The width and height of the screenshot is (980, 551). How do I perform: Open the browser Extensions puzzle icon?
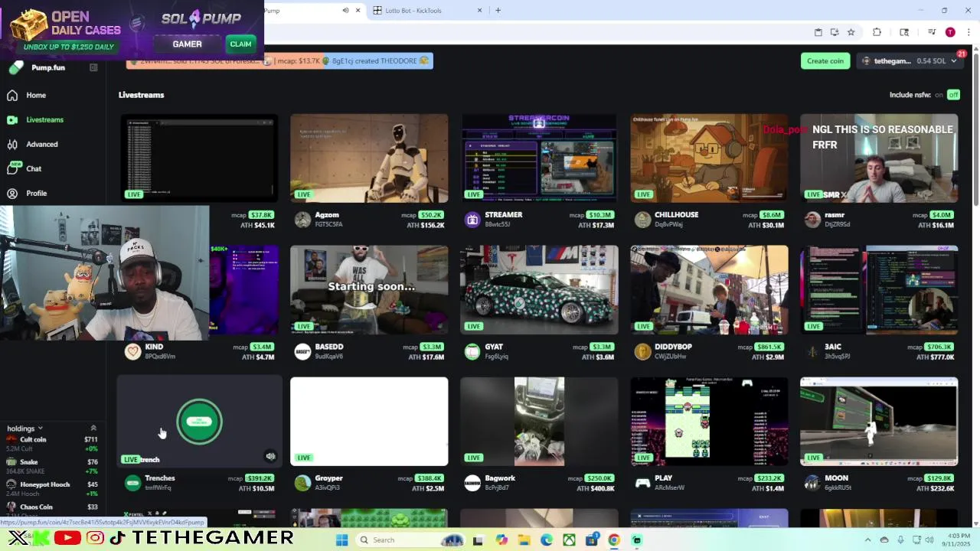[x=877, y=32]
